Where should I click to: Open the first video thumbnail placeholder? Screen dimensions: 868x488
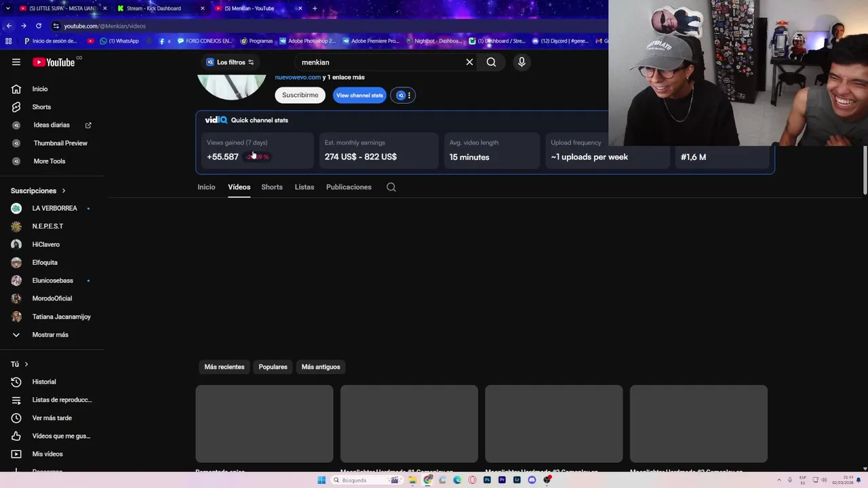(x=264, y=424)
